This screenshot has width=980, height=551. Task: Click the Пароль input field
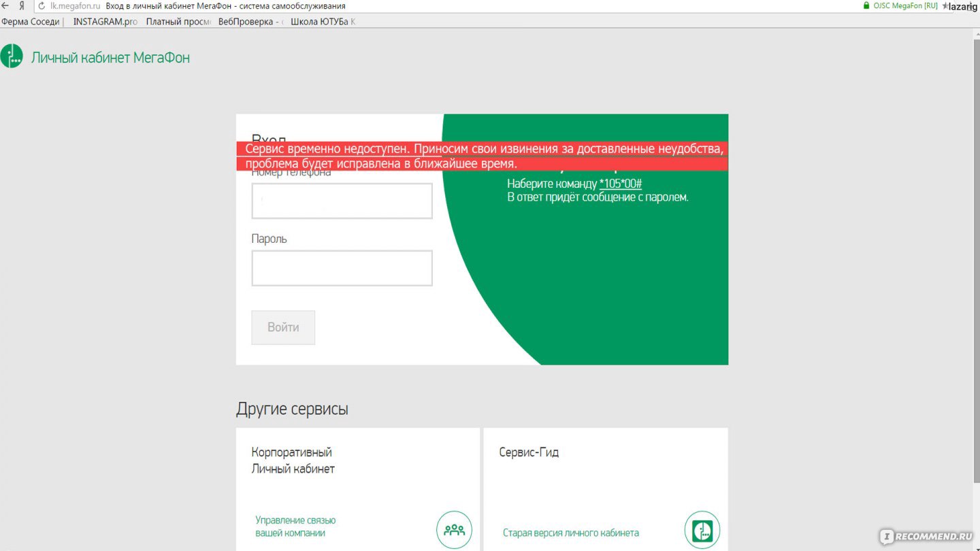tap(342, 268)
